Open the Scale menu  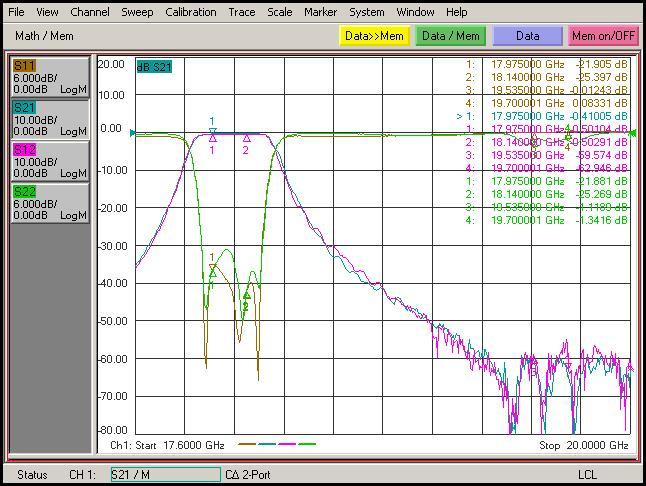[280, 12]
